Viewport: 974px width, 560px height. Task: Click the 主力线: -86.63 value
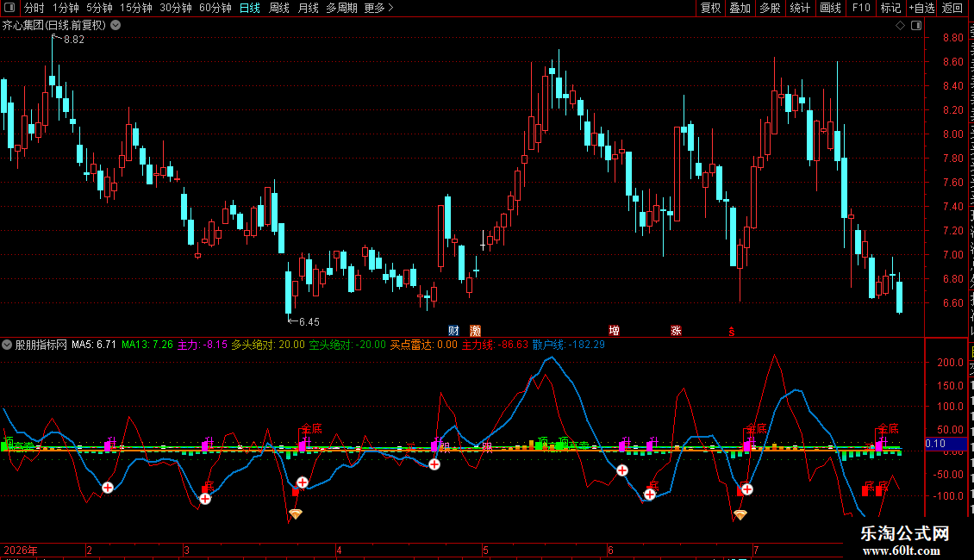pyautogui.click(x=495, y=345)
